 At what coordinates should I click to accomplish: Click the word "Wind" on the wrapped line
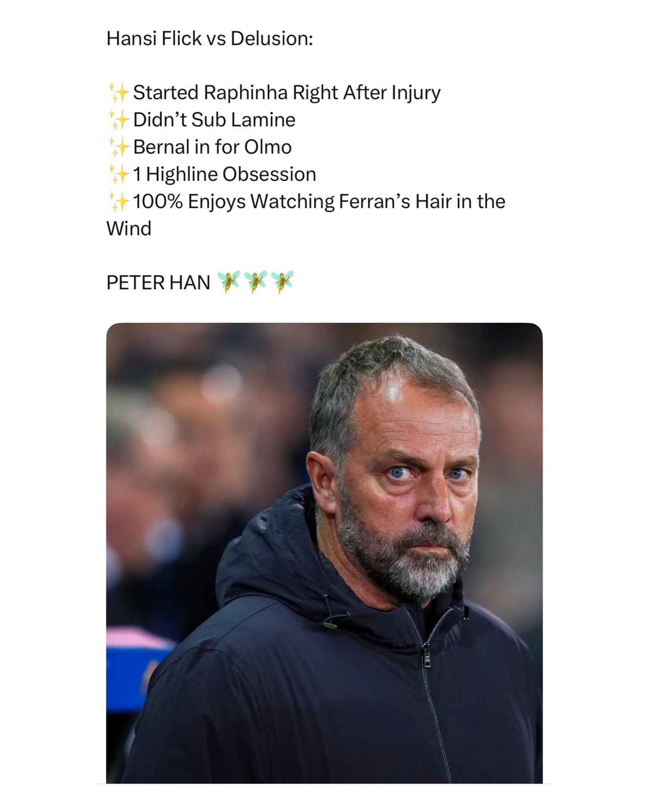point(129,229)
